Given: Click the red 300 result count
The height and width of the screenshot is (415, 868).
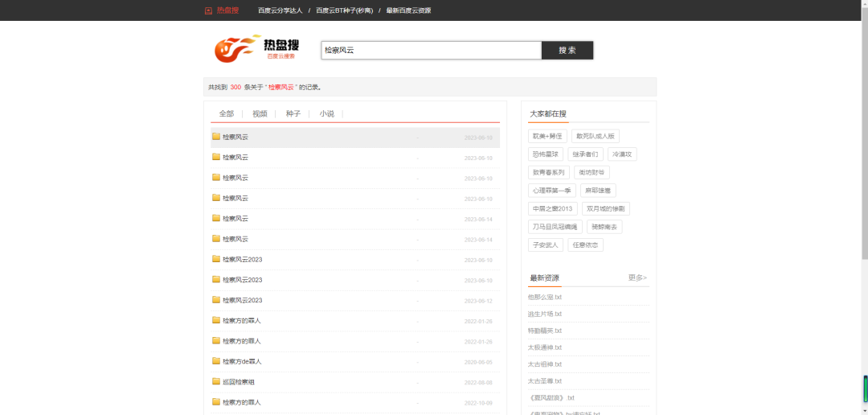Looking at the screenshot, I should tap(235, 87).
